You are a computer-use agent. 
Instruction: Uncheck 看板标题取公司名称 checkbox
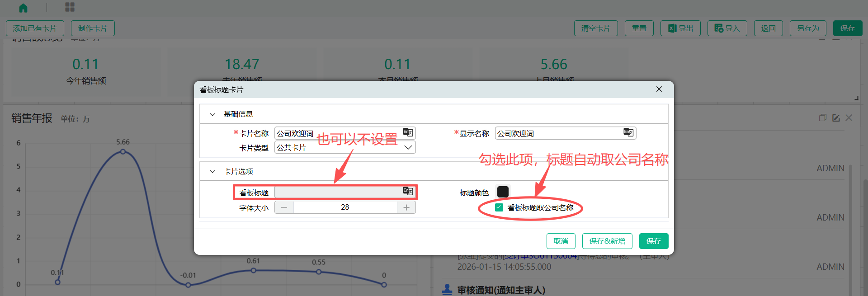(499, 207)
